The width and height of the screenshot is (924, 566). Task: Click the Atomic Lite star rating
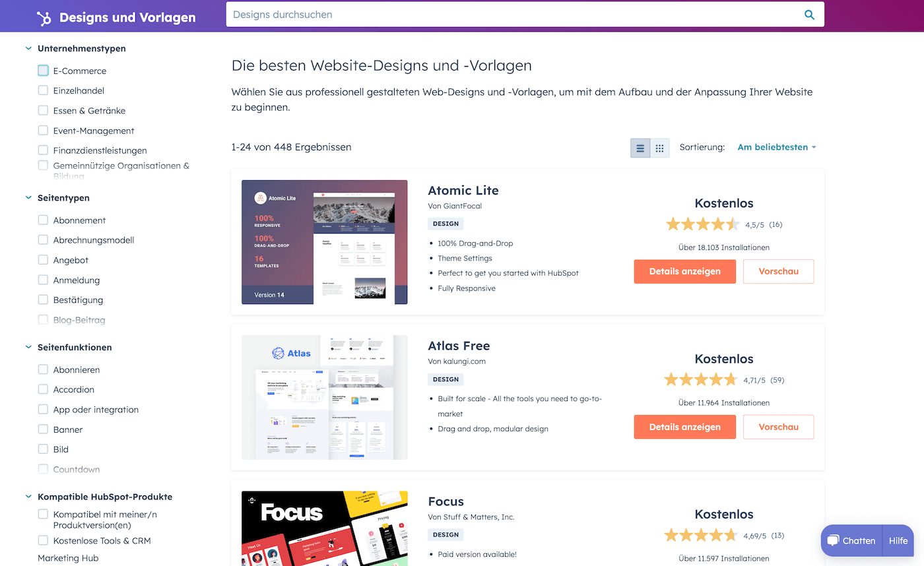tap(703, 224)
